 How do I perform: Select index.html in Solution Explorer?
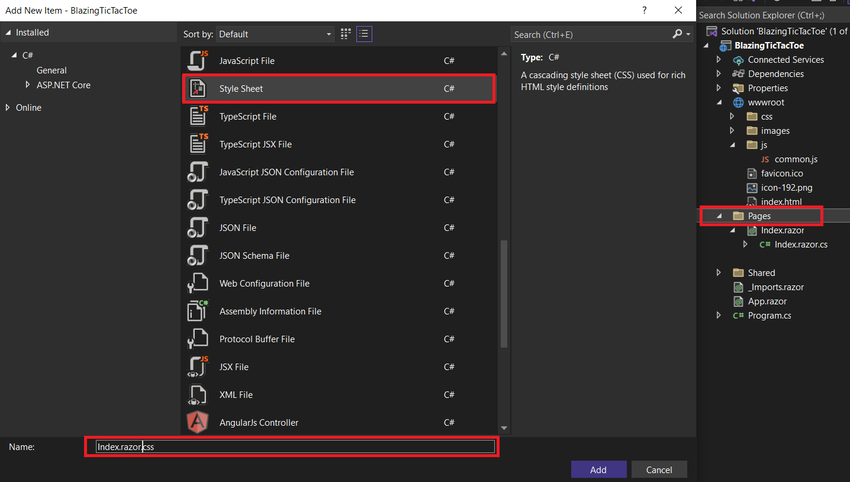[781, 202]
